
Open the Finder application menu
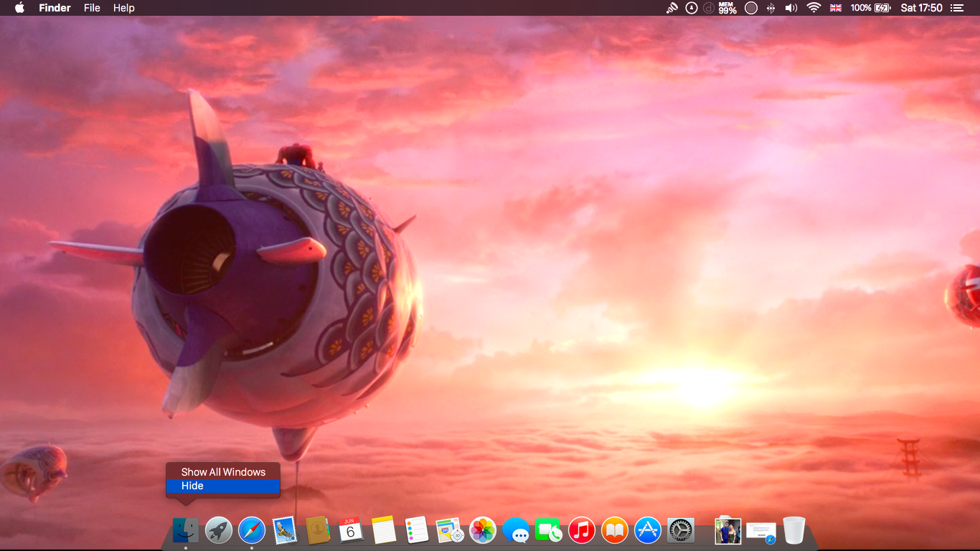point(55,8)
